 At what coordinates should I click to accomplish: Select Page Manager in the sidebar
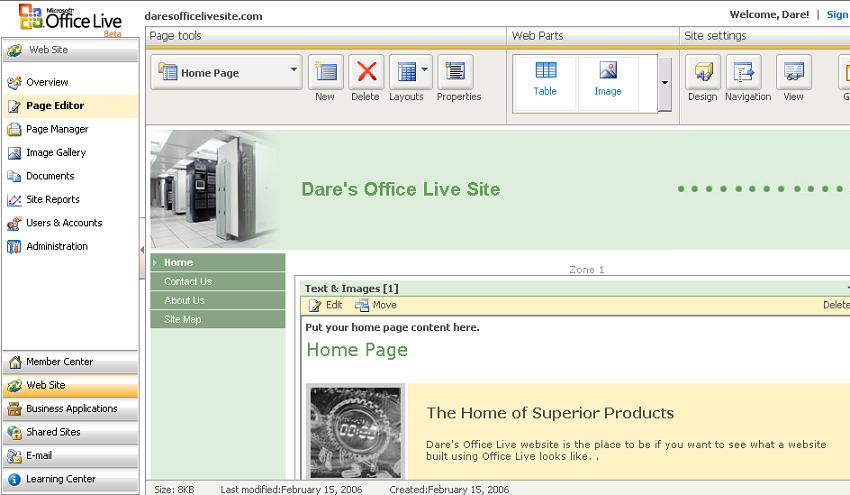click(x=57, y=129)
